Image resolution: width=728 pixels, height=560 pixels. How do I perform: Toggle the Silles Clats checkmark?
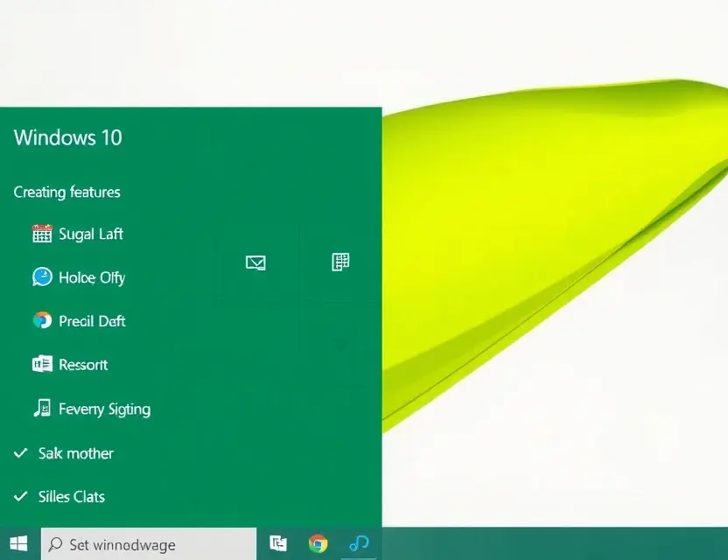21,496
